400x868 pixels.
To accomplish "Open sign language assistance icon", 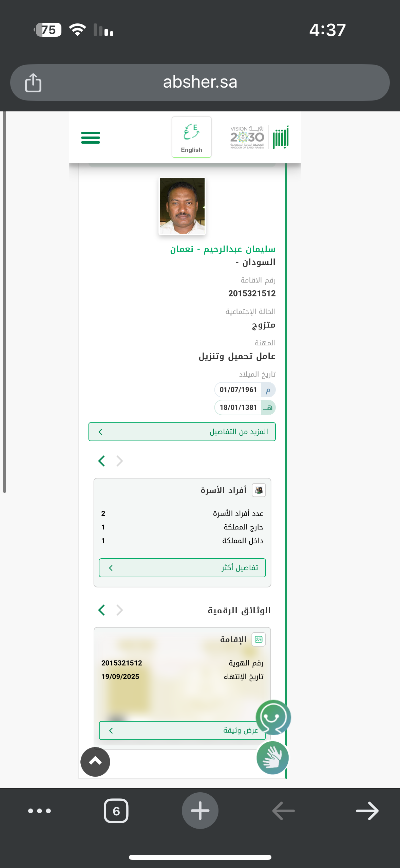I will (x=272, y=758).
